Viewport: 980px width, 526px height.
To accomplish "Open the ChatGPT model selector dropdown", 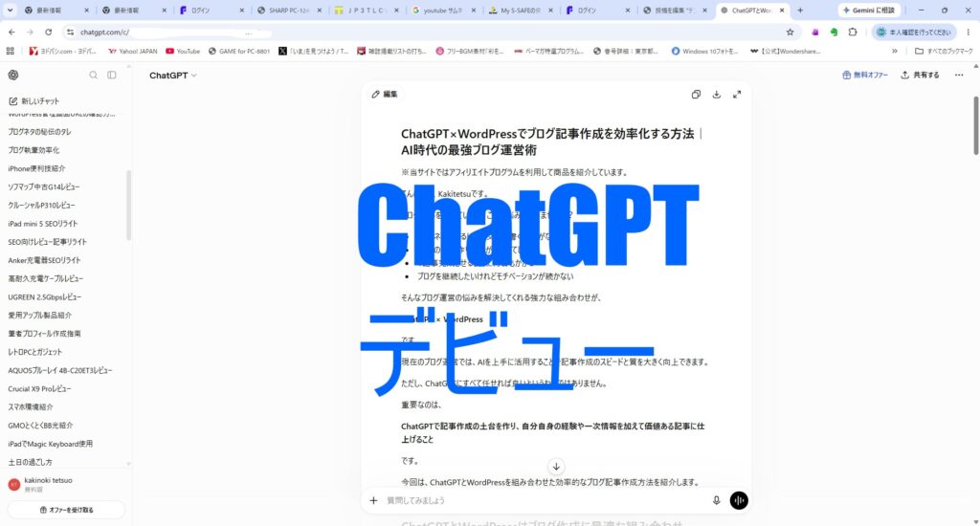I will click(x=173, y=75).
